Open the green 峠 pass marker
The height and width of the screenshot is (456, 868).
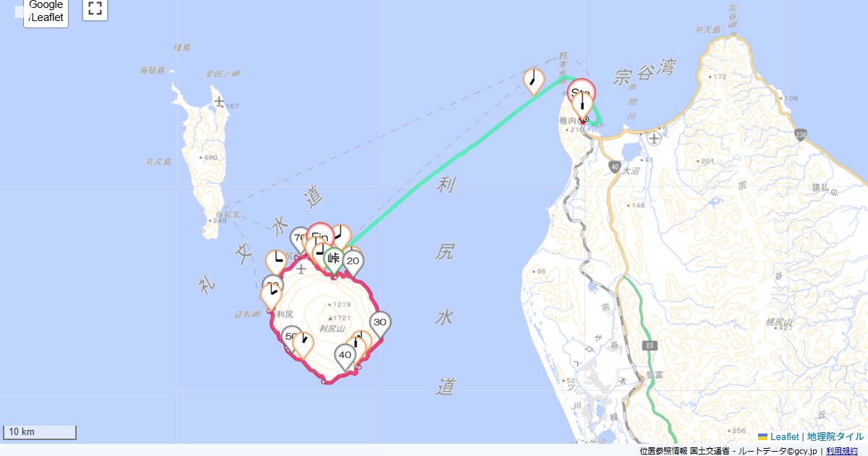[x=333, y=259]
